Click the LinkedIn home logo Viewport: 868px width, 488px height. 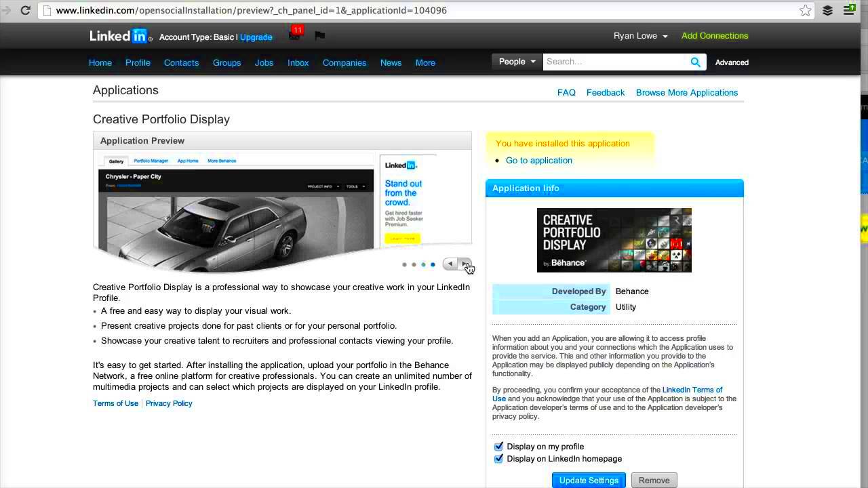[120, 35]
